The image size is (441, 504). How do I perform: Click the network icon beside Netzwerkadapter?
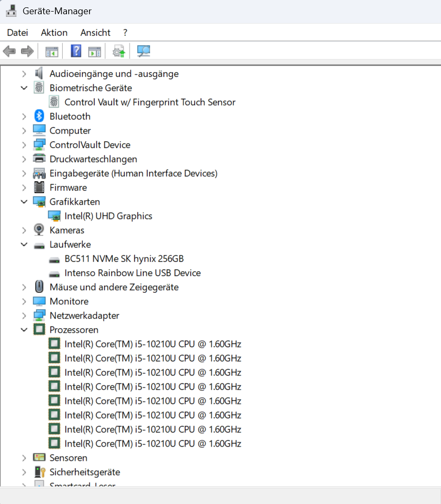pos(39,315)
